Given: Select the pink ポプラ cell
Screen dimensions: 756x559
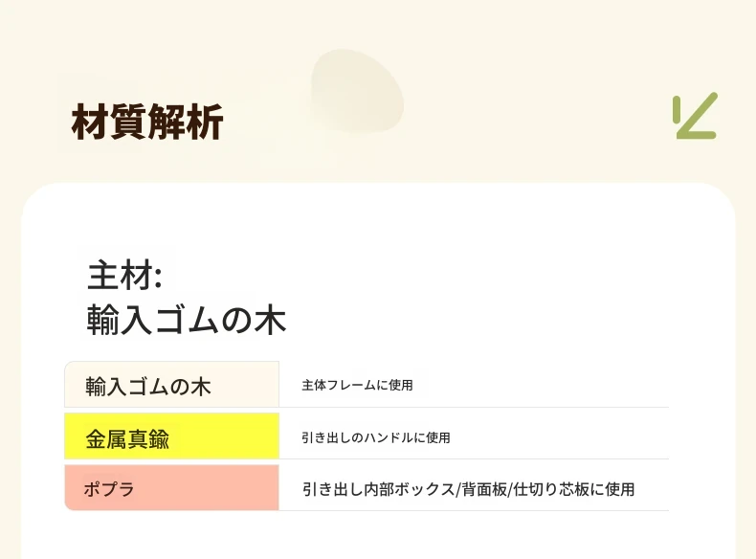Looking at the screenshot, I should click(x=171, y=487).
